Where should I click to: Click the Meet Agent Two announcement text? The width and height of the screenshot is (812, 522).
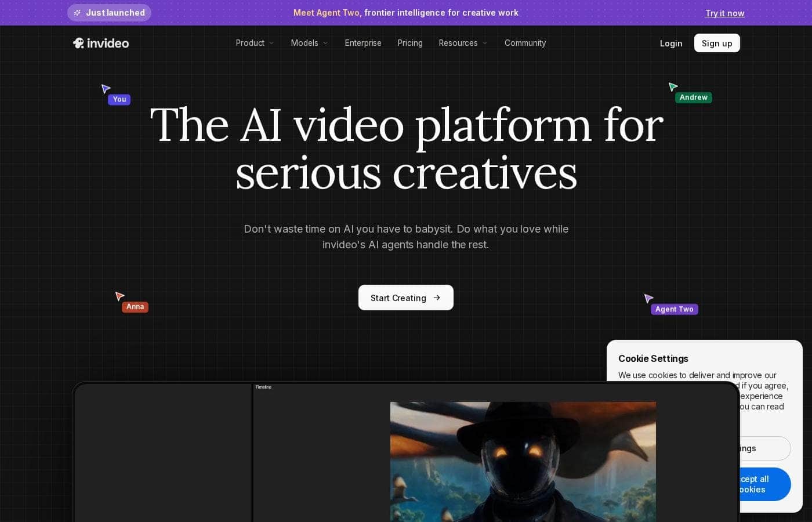[x=406, y=13]
